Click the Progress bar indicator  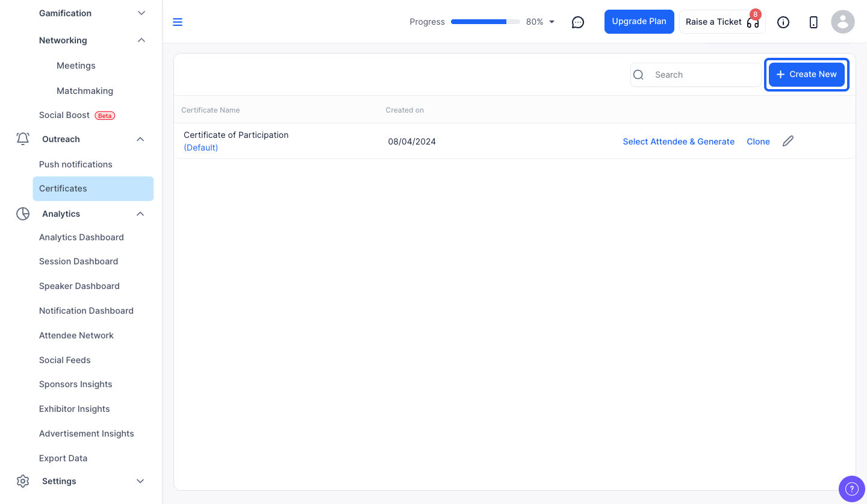click(x=485, y=22)
